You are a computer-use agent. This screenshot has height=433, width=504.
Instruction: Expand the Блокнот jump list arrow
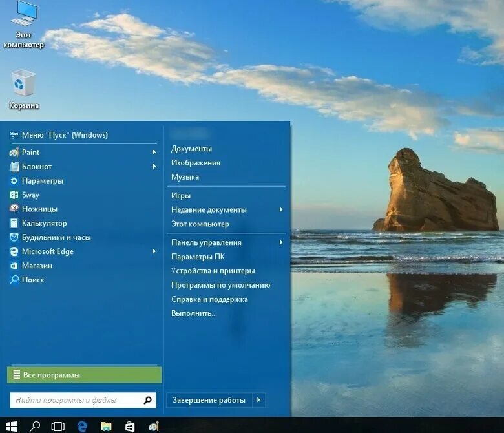[154, 167]
